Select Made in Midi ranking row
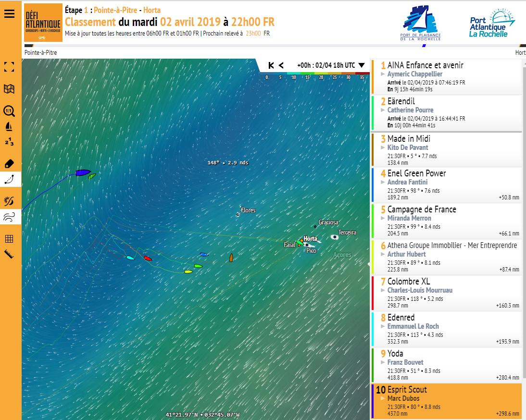The height and width of the screenshot is (420, 526). point(447,150)
